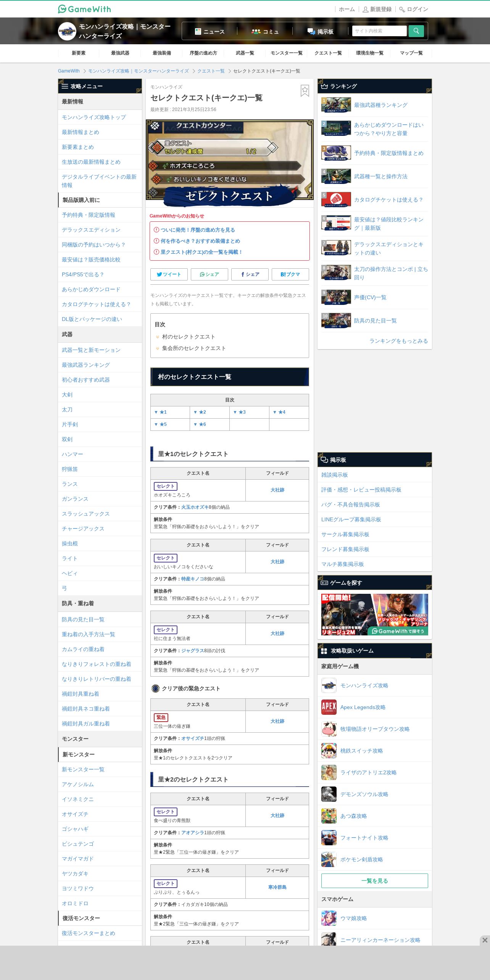Click the ウマ娘攻略 game icon
Screen dimensions: 490x980
329,918
